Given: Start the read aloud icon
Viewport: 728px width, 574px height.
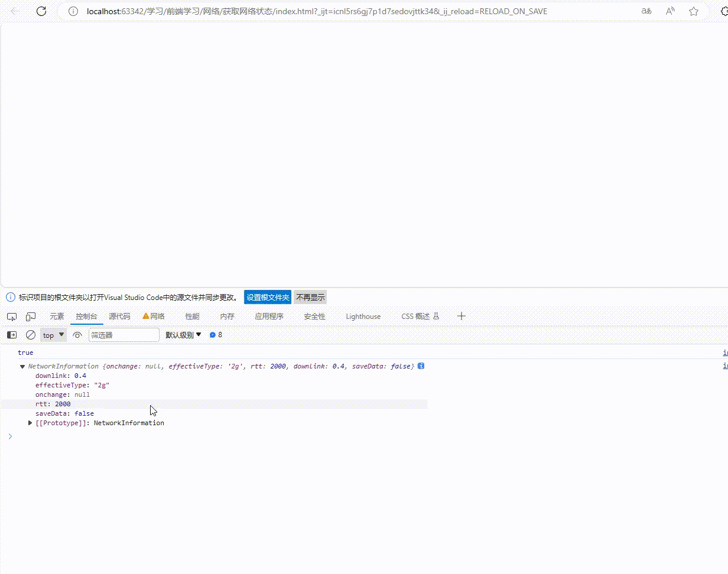Looking at the screenshot, I should [x=670, y=11].
